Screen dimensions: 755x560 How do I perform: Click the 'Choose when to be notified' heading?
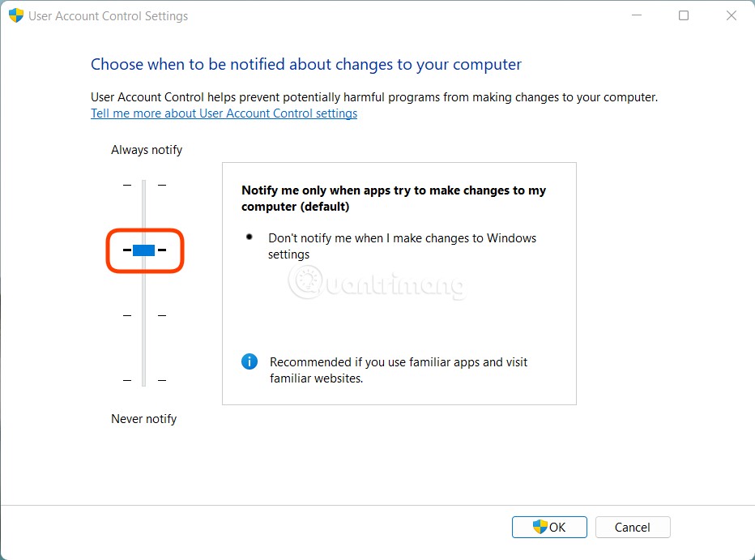coord(306,65)
